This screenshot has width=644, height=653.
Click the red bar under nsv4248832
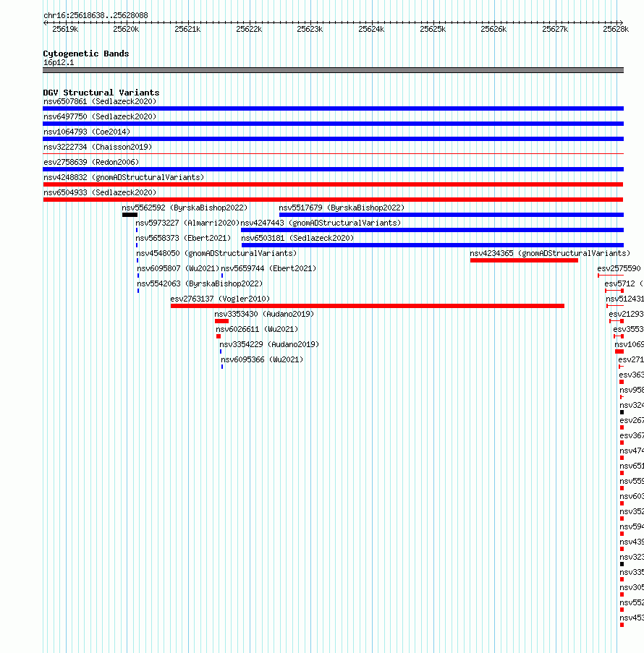click(x=333, y=184)
